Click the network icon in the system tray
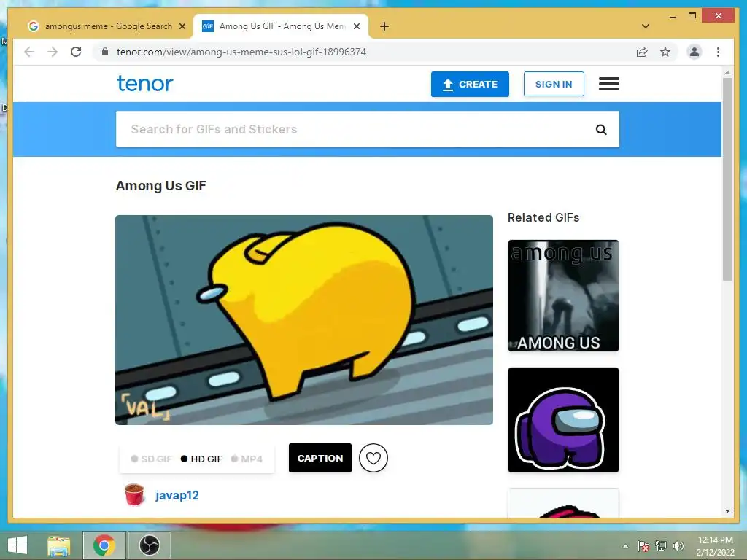Screen dimensions: 747x560 tap(661, 546)
